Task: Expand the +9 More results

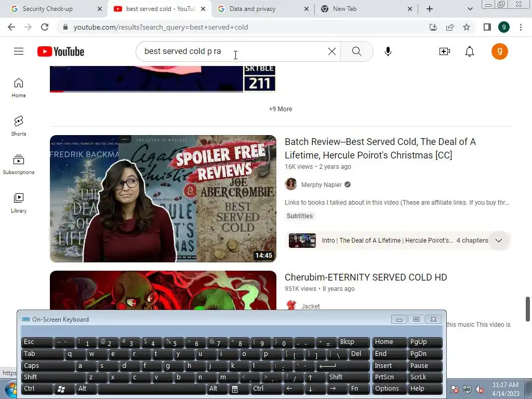Action: click(x=280, y=109)
